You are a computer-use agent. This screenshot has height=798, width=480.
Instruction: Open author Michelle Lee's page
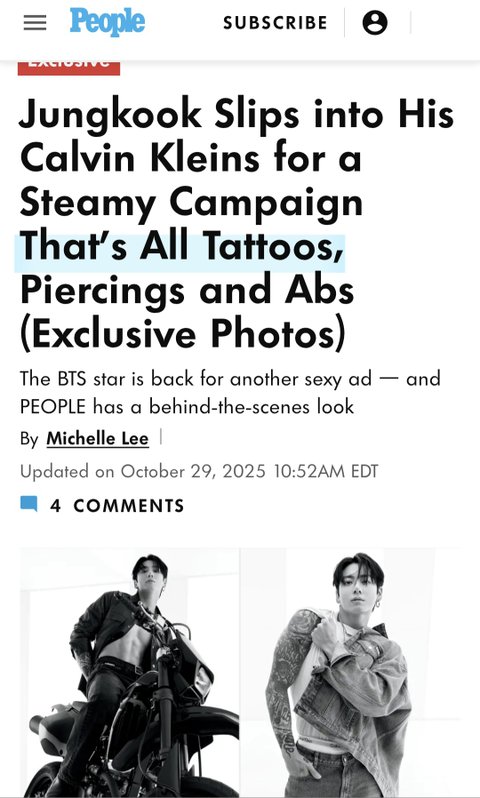point(98,438)
